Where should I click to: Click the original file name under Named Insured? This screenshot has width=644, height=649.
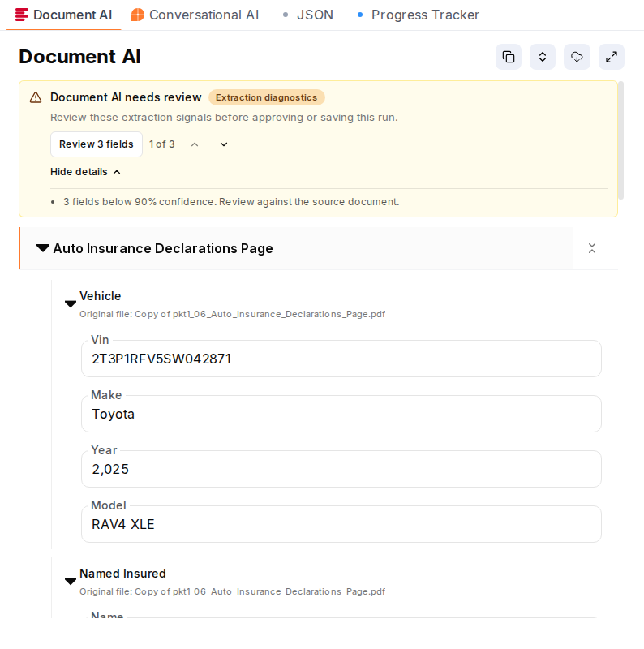(232, 591)
